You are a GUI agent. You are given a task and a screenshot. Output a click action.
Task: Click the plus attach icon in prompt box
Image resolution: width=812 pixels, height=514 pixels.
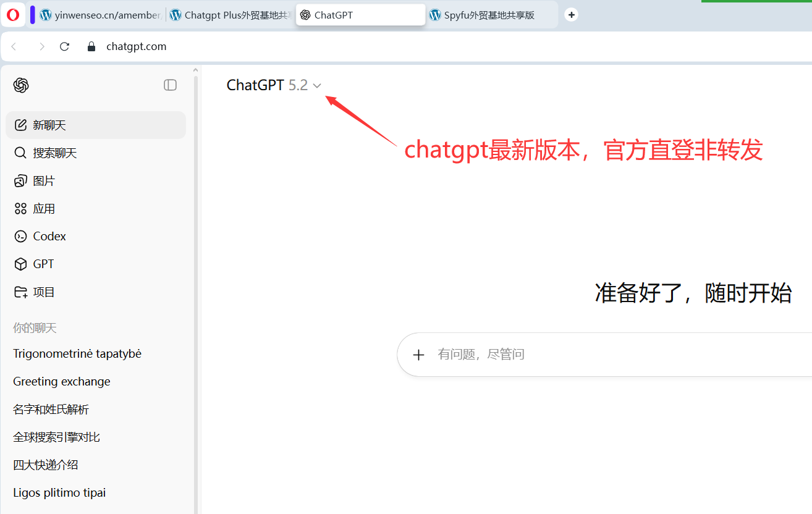418,355
